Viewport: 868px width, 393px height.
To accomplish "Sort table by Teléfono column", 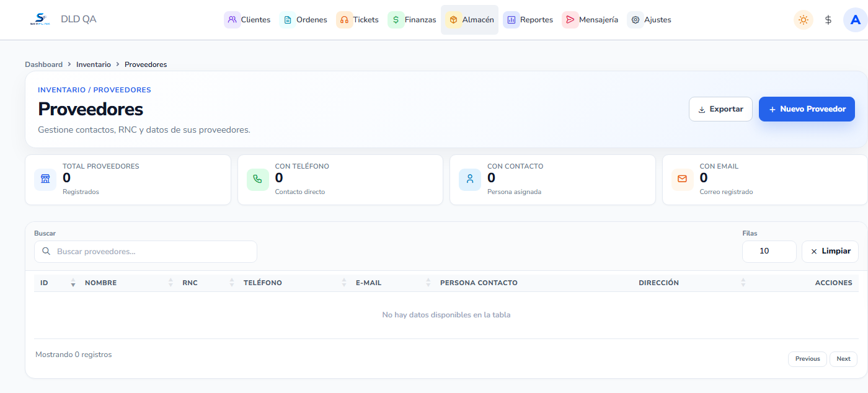I will (x=293, y=283).
